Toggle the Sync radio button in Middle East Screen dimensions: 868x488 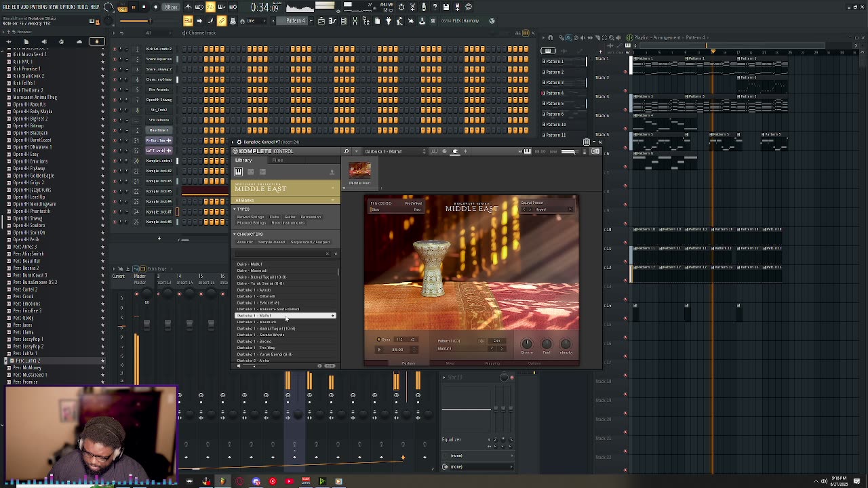379,340
